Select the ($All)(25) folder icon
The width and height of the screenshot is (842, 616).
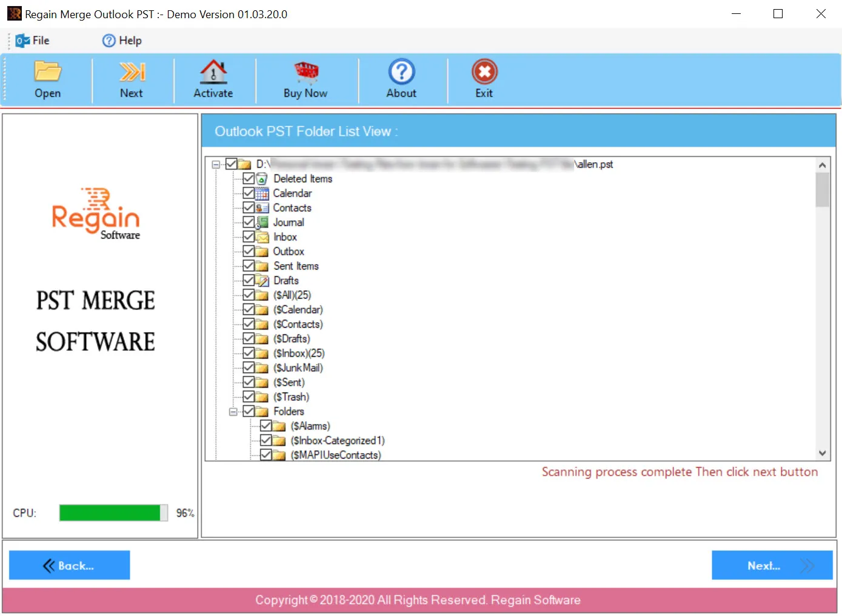click(x=262, y=295)
